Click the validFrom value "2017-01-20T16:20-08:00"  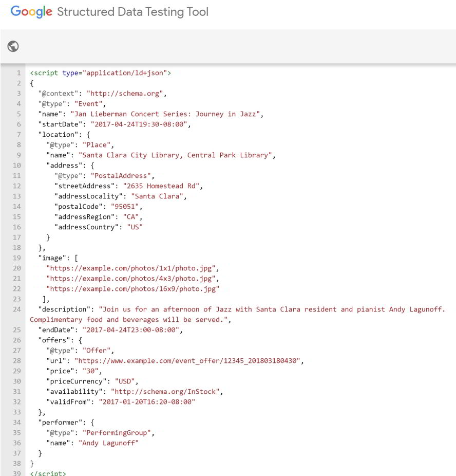(x=147, y=402)
